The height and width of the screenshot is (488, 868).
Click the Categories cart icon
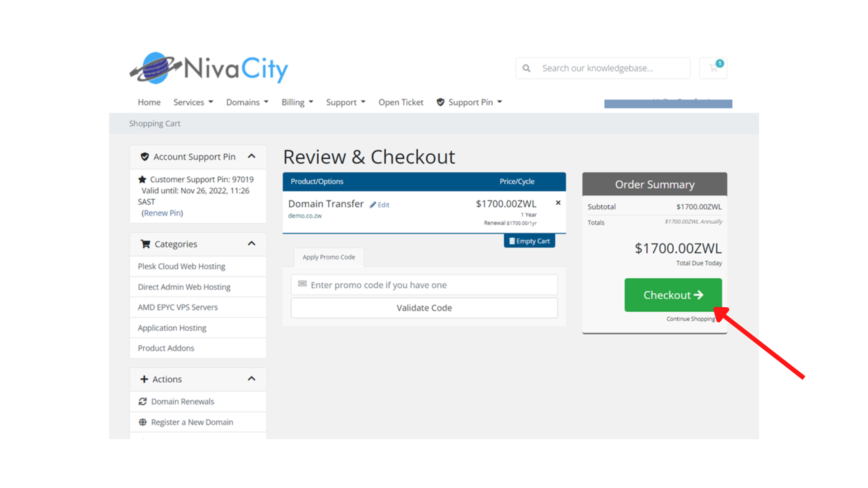(145, 244)
